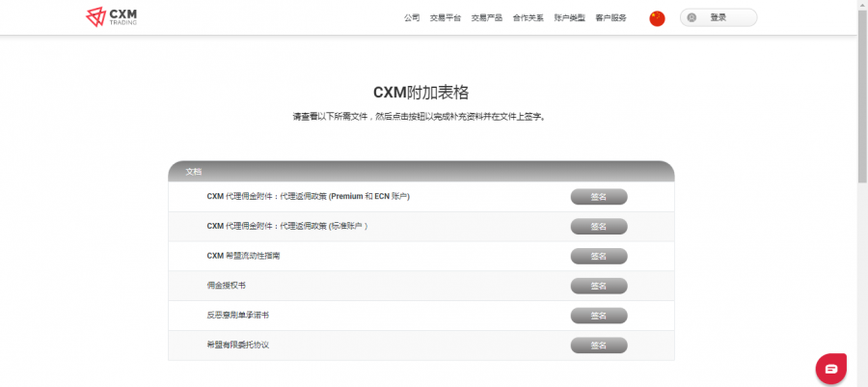Sign the 希盟有限委托协议 document
Screen dimensions: 868x387
click(599, 346)
